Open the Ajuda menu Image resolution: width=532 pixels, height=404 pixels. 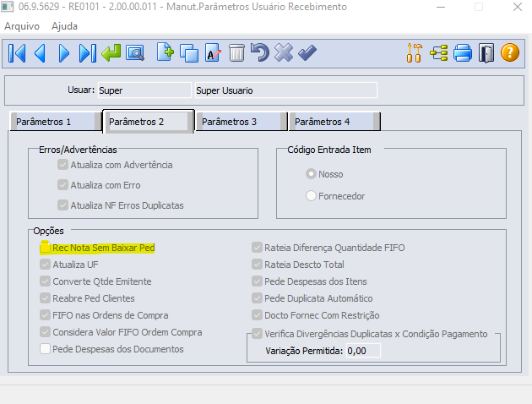(64, 26)
